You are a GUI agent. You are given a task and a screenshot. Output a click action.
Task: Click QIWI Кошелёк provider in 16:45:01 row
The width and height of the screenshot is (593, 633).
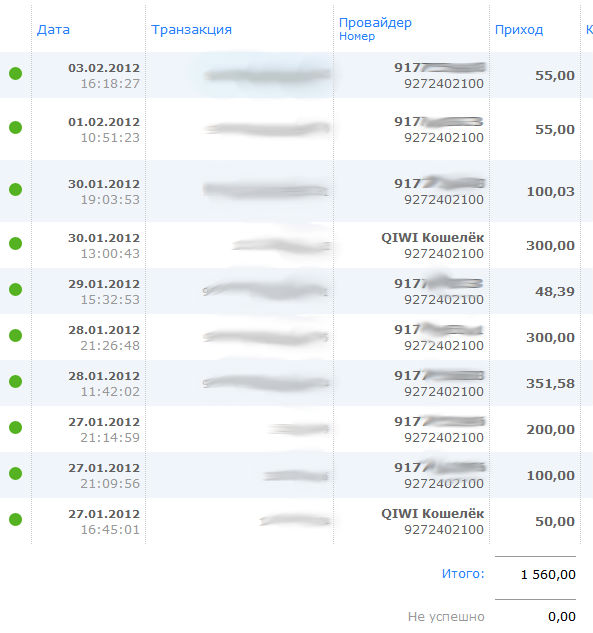tap(432, 514)
